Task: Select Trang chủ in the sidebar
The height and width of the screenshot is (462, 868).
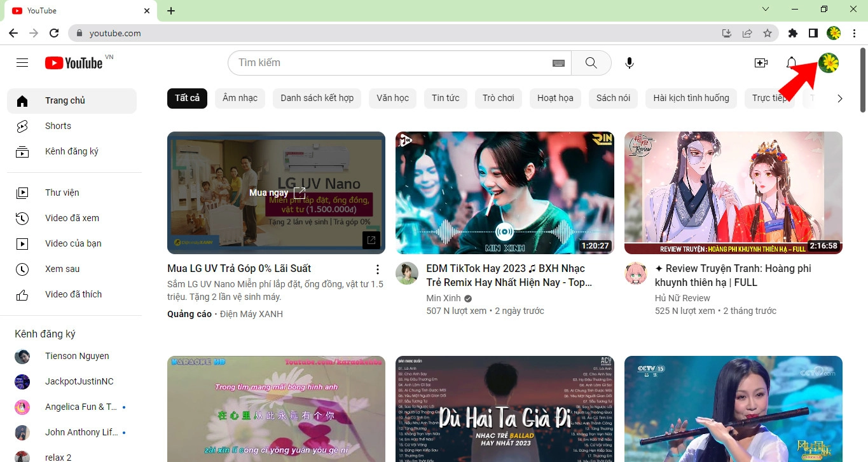Action: tap(64, 100)
